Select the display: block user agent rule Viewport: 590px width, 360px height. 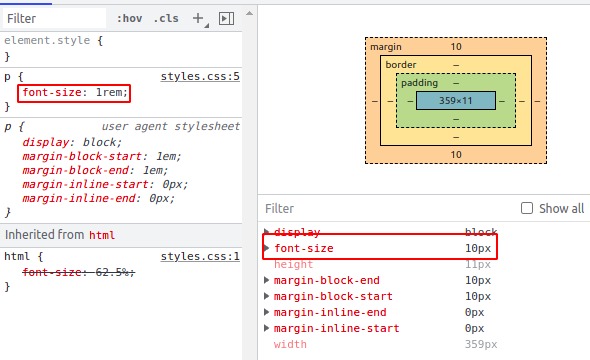pos(72,142)
